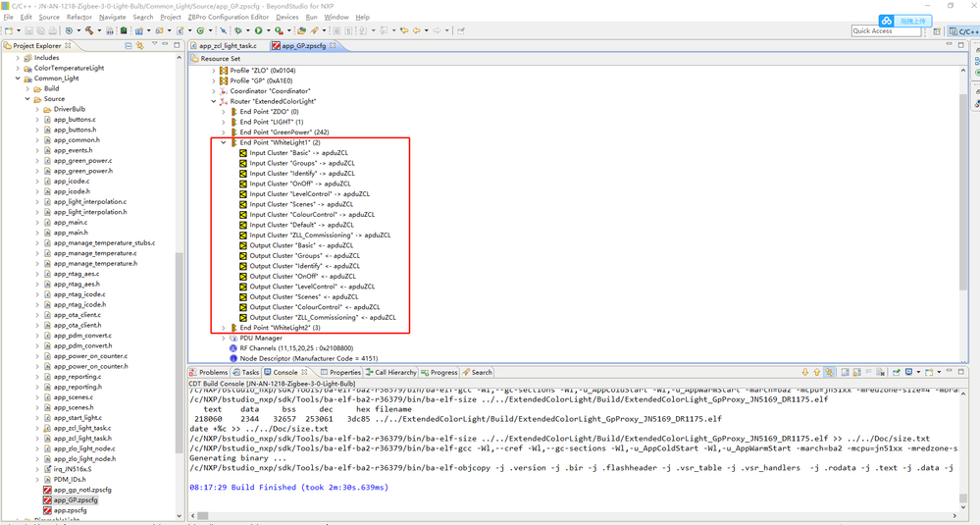The height and width of the screenshot is (525, 980).
Task: Click the Save toolbar icon
Action: point(28,30)
